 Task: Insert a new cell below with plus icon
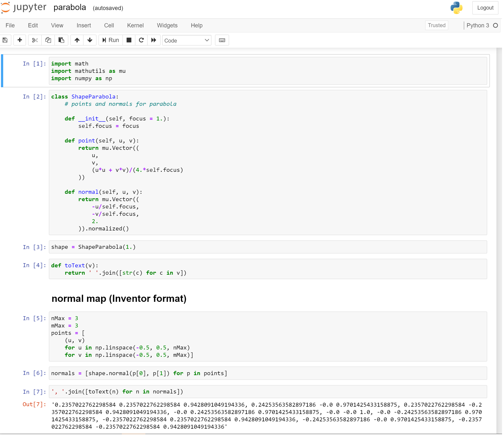tap(20, 40)
